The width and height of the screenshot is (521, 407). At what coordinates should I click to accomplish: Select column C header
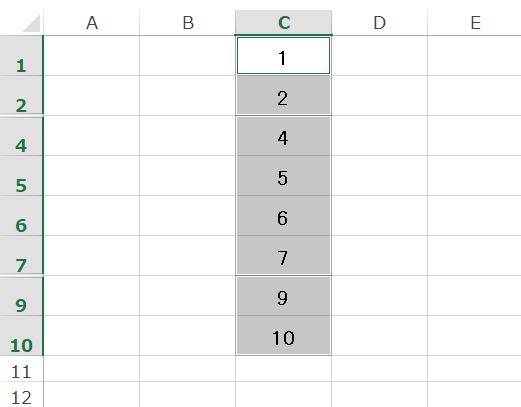click(284, 23)
